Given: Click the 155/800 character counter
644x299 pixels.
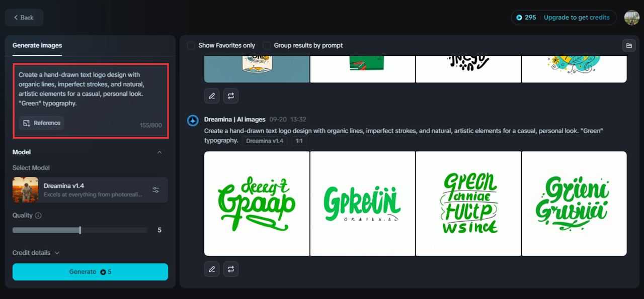Looking at the screenshot, I should [x=151, y=125].
